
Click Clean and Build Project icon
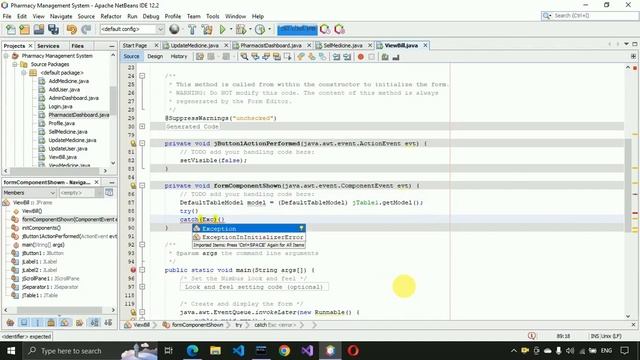[207, 29]
